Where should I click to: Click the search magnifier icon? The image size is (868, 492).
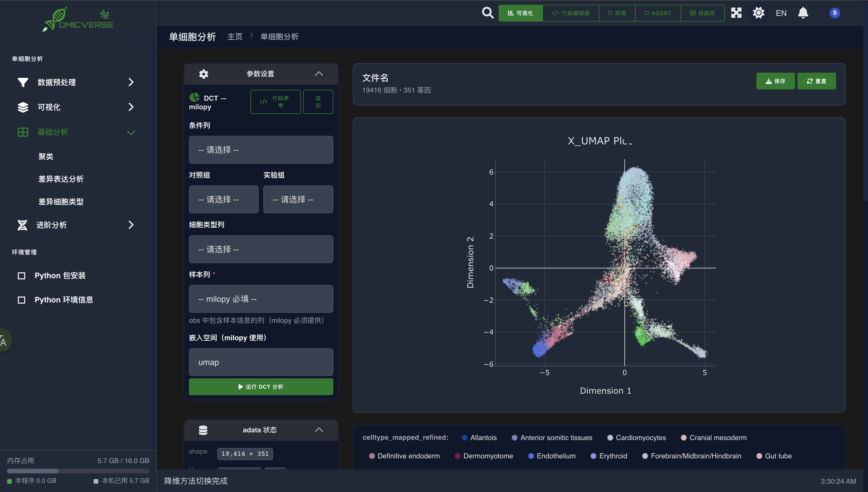pos(487,13)
